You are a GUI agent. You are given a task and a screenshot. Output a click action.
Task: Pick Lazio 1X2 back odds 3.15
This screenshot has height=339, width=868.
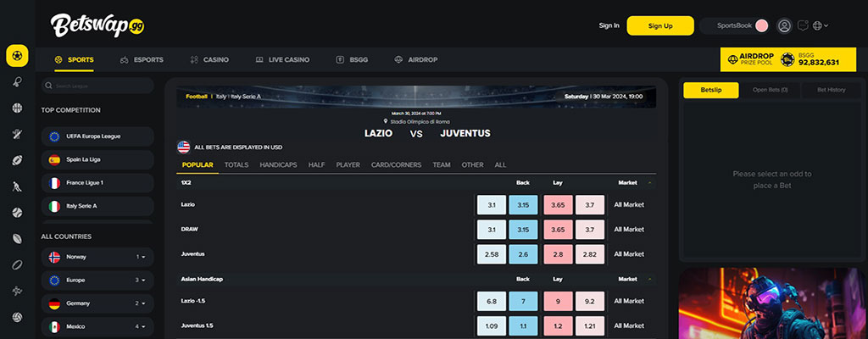[523, 205]
